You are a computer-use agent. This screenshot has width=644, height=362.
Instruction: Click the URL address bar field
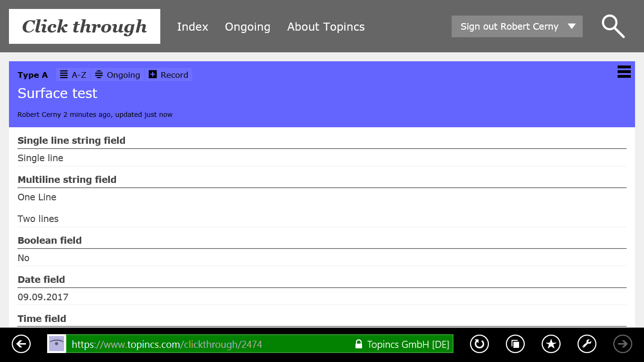point(207,344)
